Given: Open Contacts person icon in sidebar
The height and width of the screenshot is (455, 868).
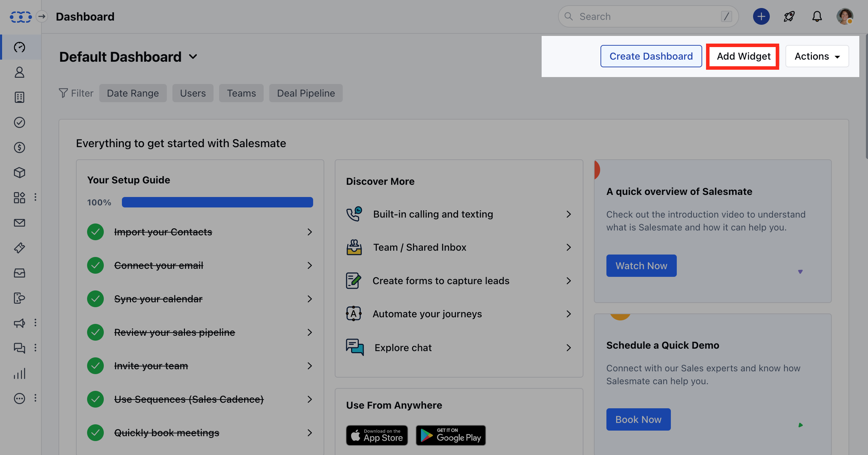Looking at the screenshot, I should click(20, 72).
